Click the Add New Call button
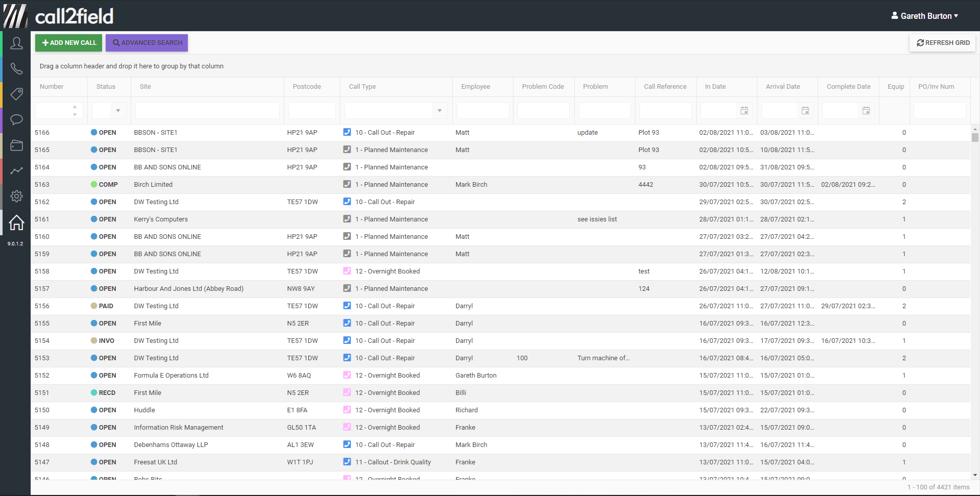 69,43
